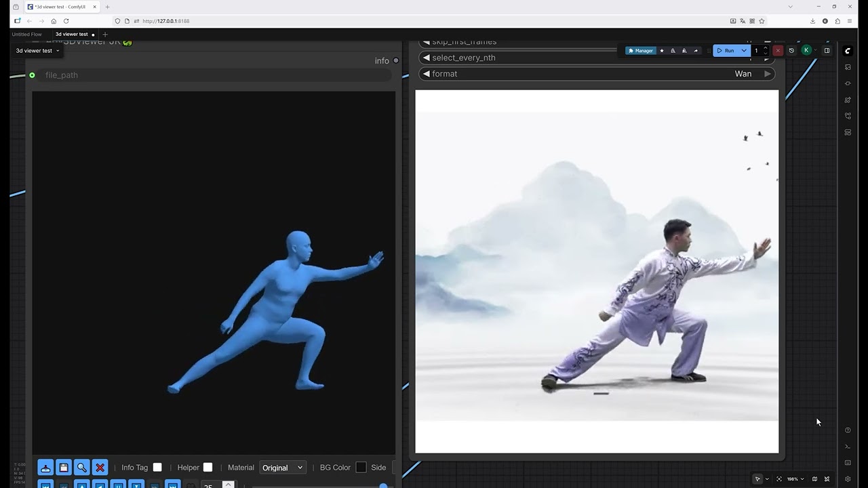
Task: Reload the browser page
Action: click(x=66, y=21)
